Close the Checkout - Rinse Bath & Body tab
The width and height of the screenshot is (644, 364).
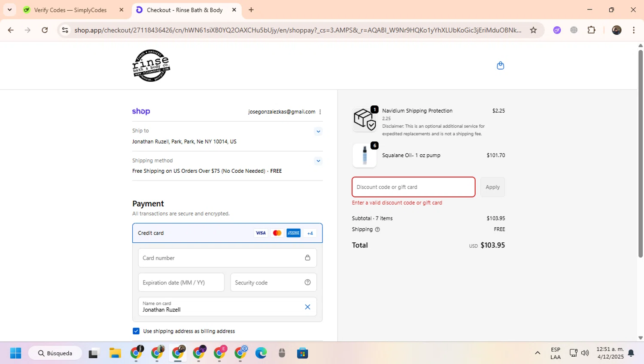point(234,10)
